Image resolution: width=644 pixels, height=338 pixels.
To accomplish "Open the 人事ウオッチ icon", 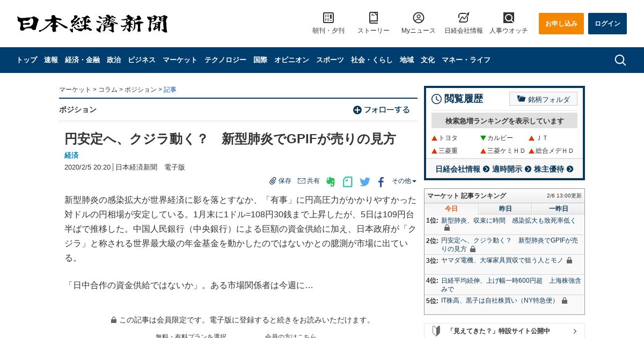I will [509, 18].
